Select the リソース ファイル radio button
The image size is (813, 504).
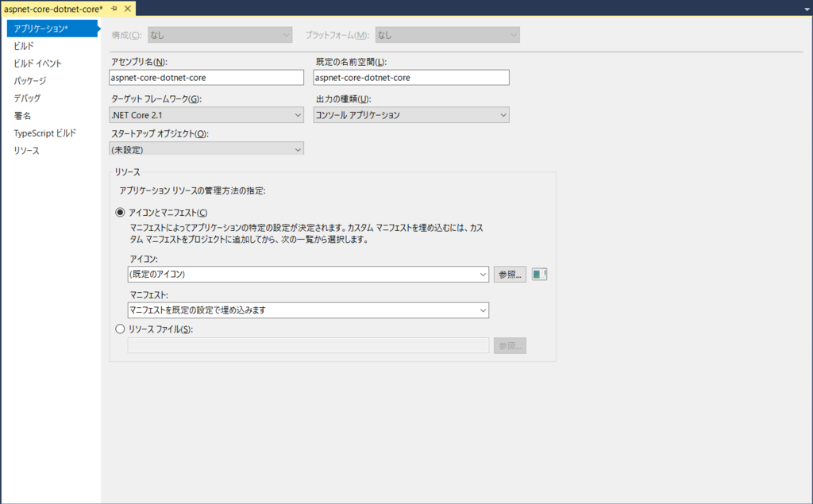pos(120,329)
